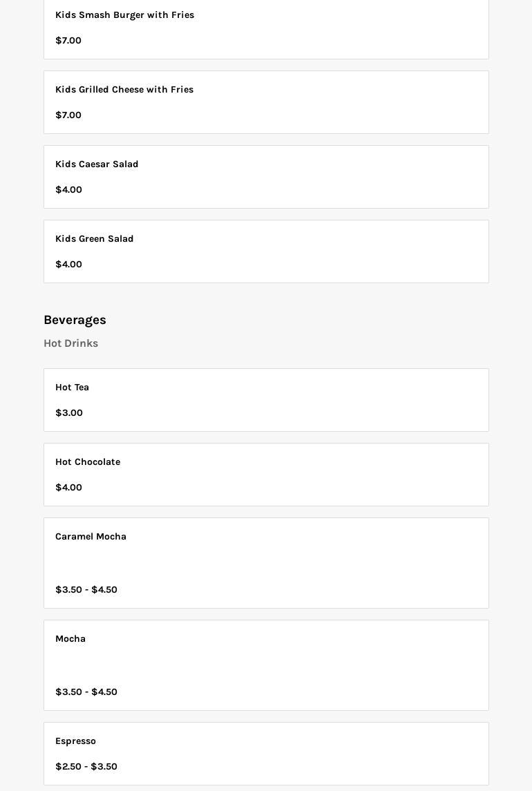The height and width of the screenshot is (791, 532).
Task: Click the $3.00 price under Hot Tea
Action: 69,413
